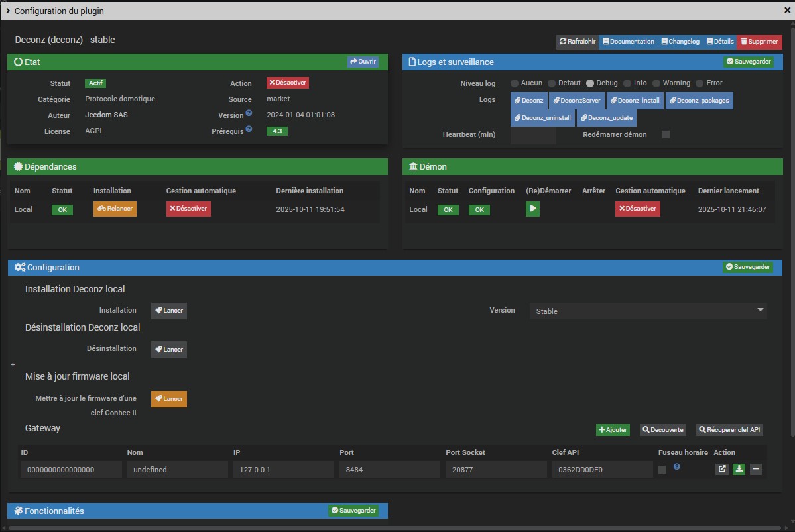Collapse the Configuration du plugin header arrow
Image resolution: width=795 pixels, height=532 pixels.
click(x=7, y=11)
